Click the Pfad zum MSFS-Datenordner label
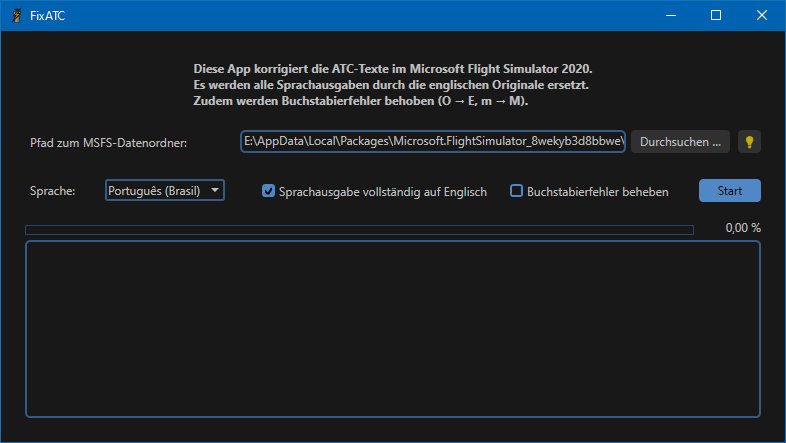Viewport: 786px width, 443px height. pyautogui.click(x=108, y=143)
